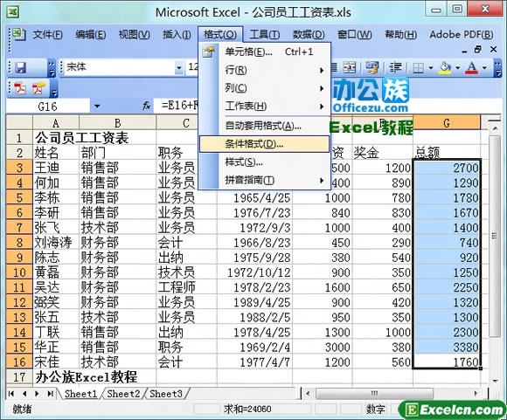Open the 数据(D) Data menu
The image size is (507, 420).
[309, 34]
